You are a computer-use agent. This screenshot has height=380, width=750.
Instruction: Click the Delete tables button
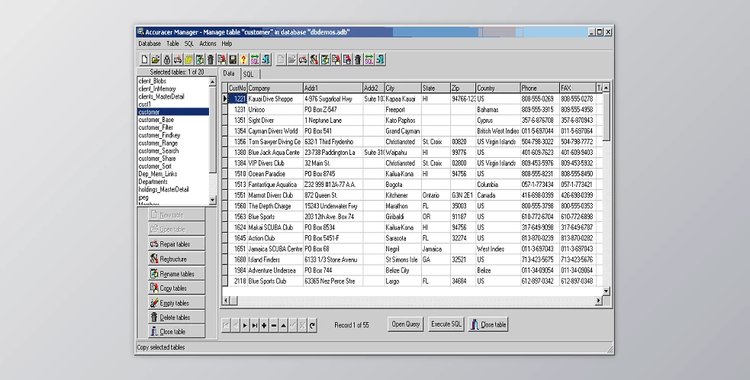(176, 317)
